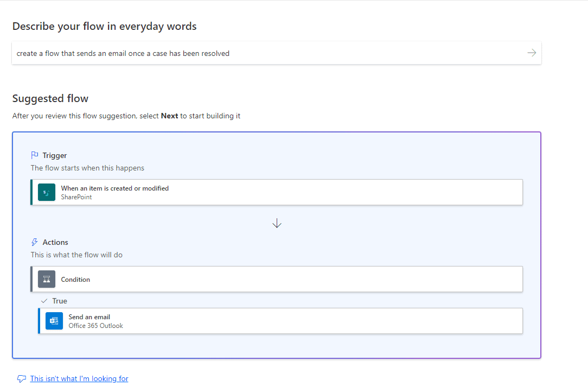The height and width of the screenshot is (392, 588).
Task: Click the True branch label
Action: point(60,301)
